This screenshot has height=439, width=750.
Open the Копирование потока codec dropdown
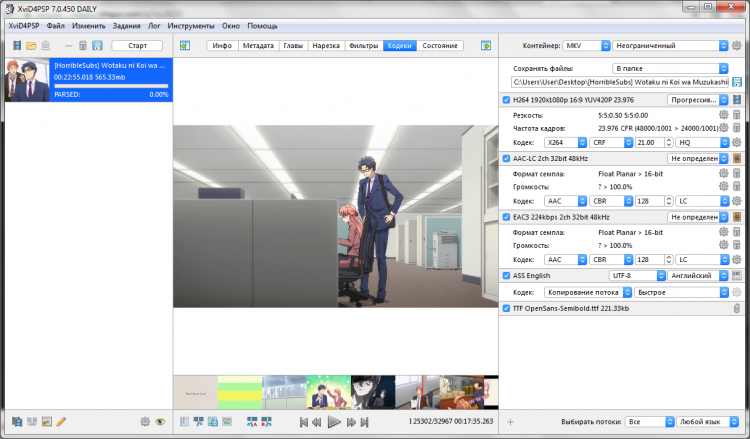click(588, 292)
